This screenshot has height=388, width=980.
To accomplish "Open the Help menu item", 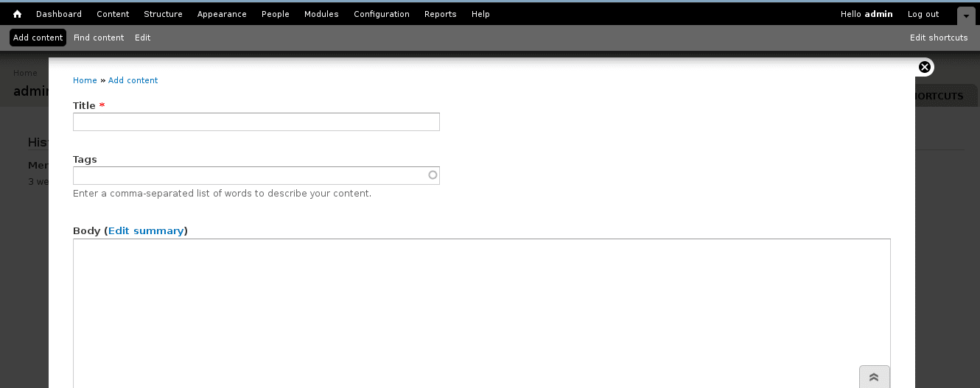I will click(x=480, y=14).
